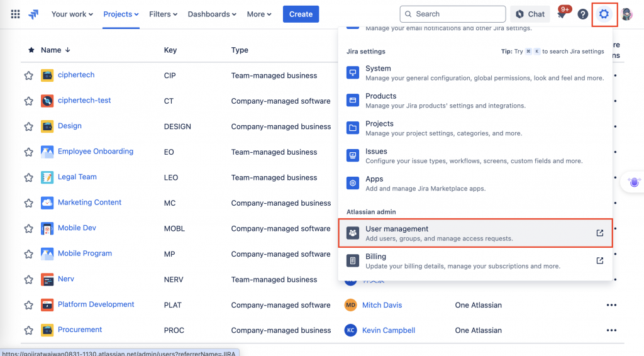Open User management in Atlassian admin
The height and width of the screenshot is (356, 644).
(475, 233)
